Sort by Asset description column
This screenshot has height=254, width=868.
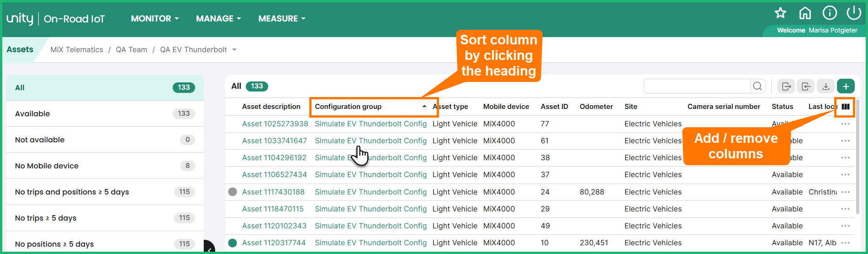click(x=271, y=107)
